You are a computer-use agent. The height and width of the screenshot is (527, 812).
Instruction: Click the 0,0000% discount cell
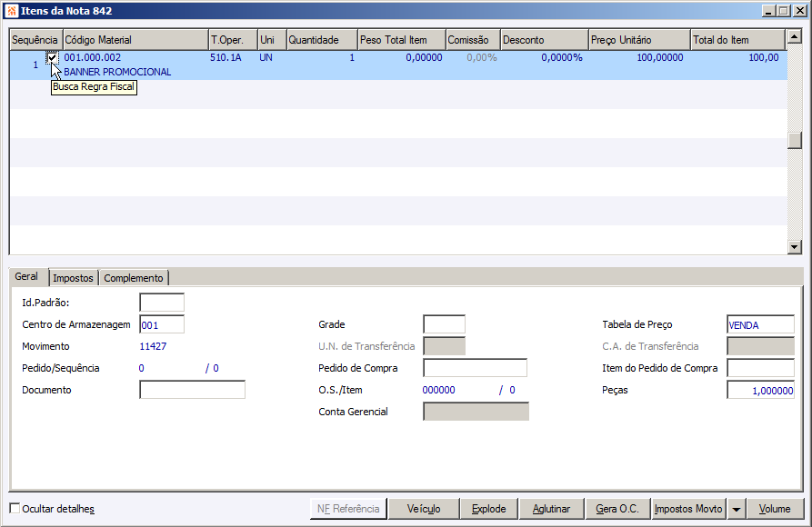click(562, 57)
